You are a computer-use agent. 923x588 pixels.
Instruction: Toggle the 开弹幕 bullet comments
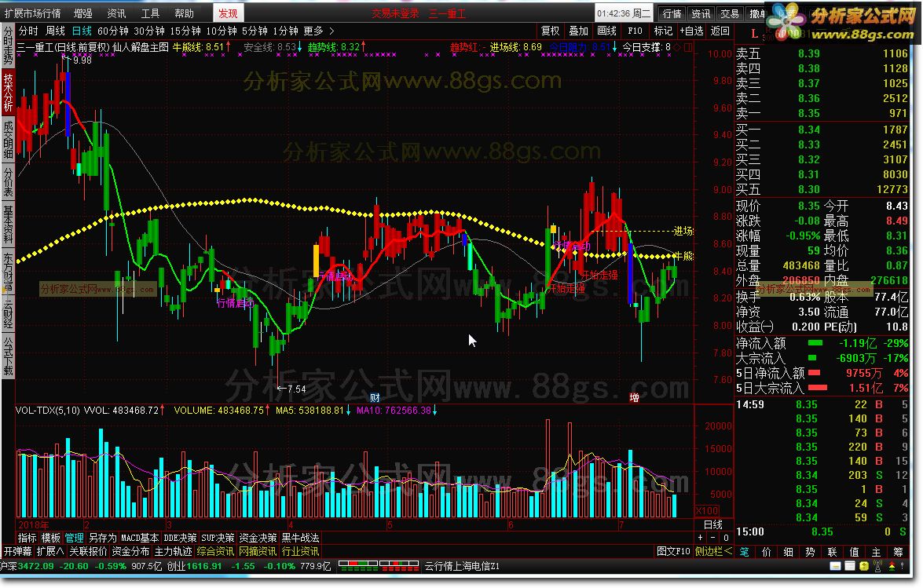point(17,552)
